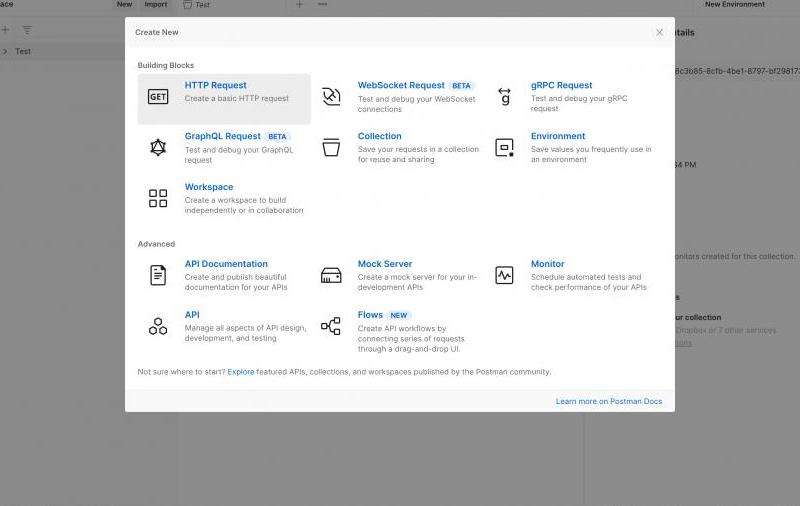Choose Monitor option
The image size is (800, 506).
(x=547, y=264)
